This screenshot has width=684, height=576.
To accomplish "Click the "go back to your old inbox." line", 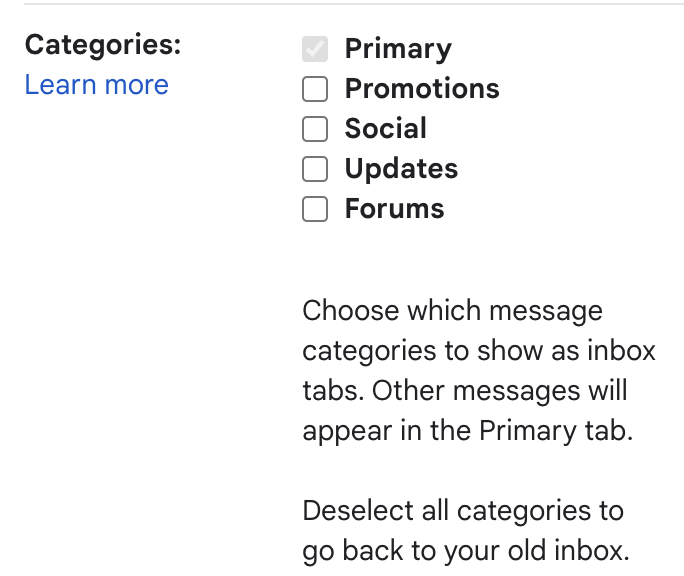I will pyautogui.click(x=465, y=551).
